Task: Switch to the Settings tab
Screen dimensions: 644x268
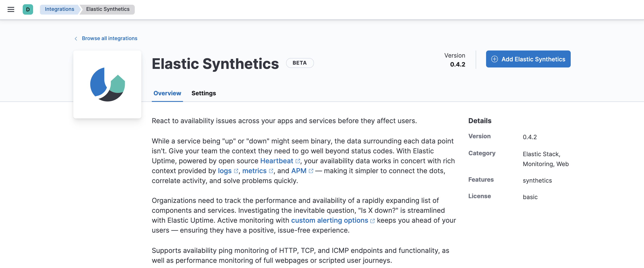Action: [x=203, y=93]
